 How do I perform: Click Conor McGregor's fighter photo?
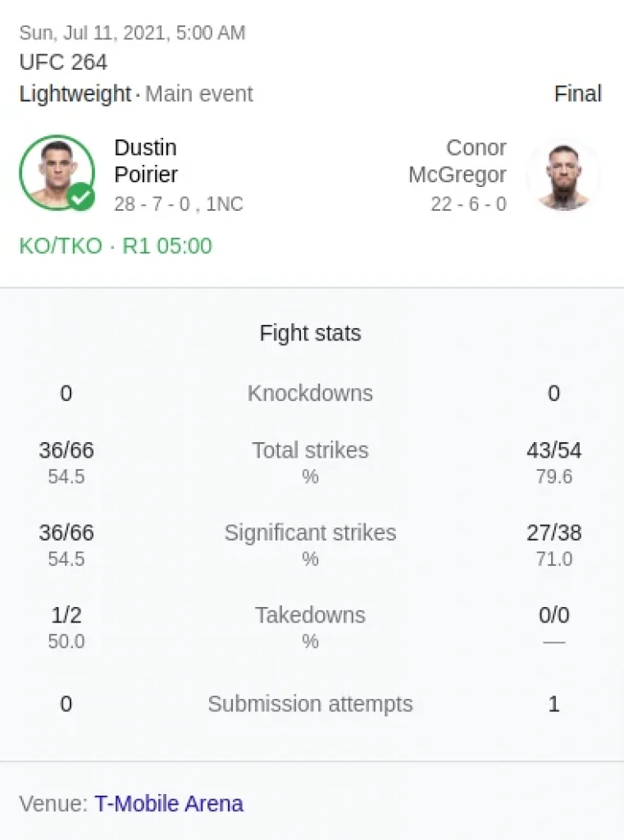tap(563, 176)
